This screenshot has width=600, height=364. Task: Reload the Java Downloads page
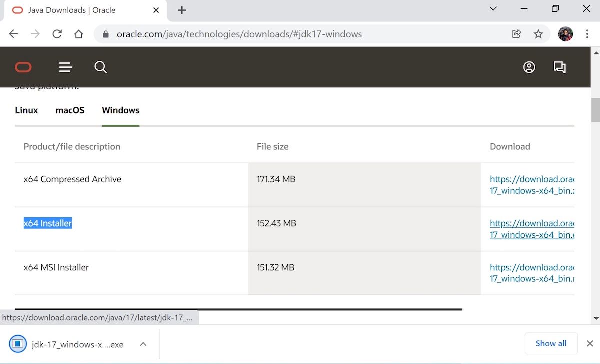(57, 34)
